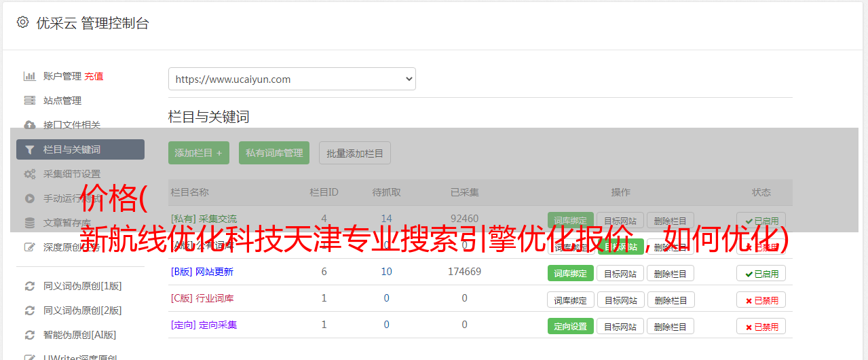Click the funnel icon for 栏目与关键词
This screenshot has height=360, width=868.
[30, 149]
